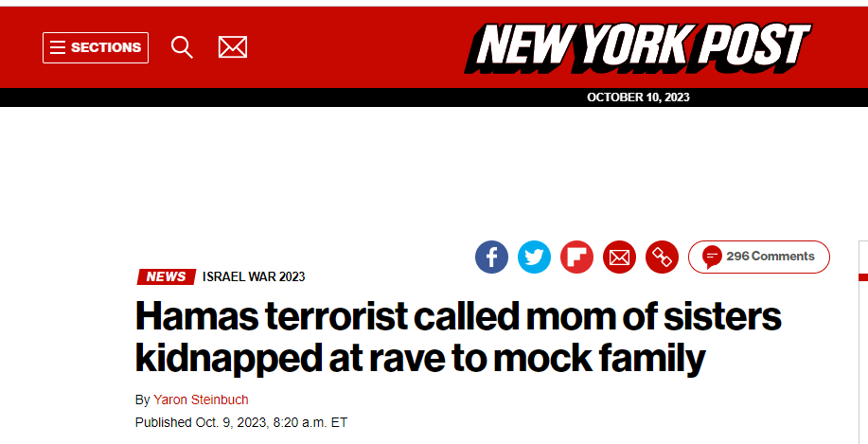Open the search magnifier in header
The width and height of the screenshot is (868, 444).
click(x=182, y=47)
